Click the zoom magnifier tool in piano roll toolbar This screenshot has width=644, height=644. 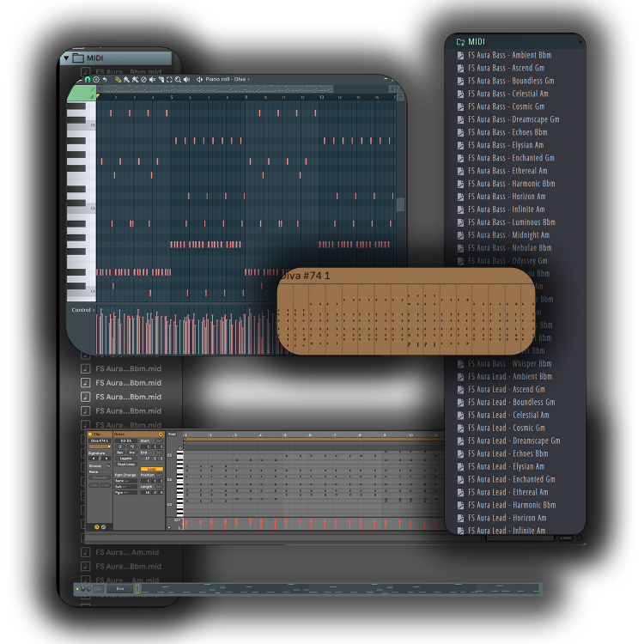[x=178, y=79]
